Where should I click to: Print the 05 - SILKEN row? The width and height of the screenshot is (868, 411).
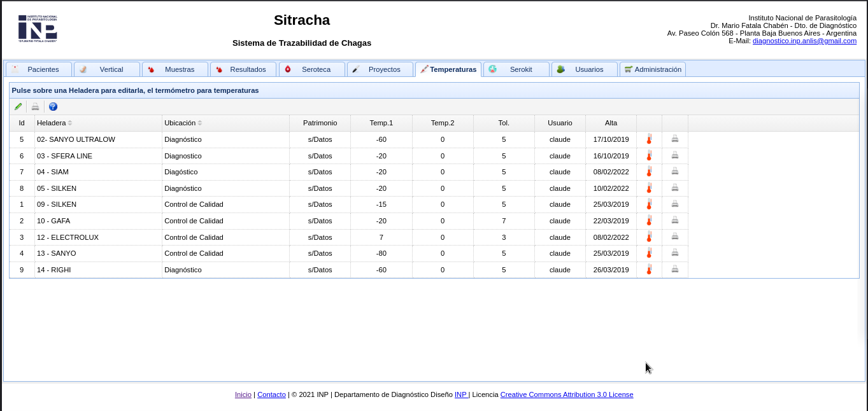pos(675,188)
